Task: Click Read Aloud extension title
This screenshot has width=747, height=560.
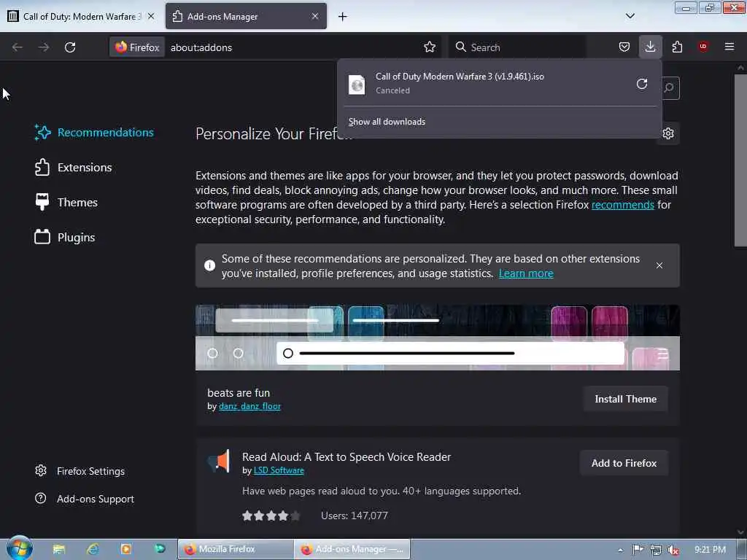Action: click(347, 457)
